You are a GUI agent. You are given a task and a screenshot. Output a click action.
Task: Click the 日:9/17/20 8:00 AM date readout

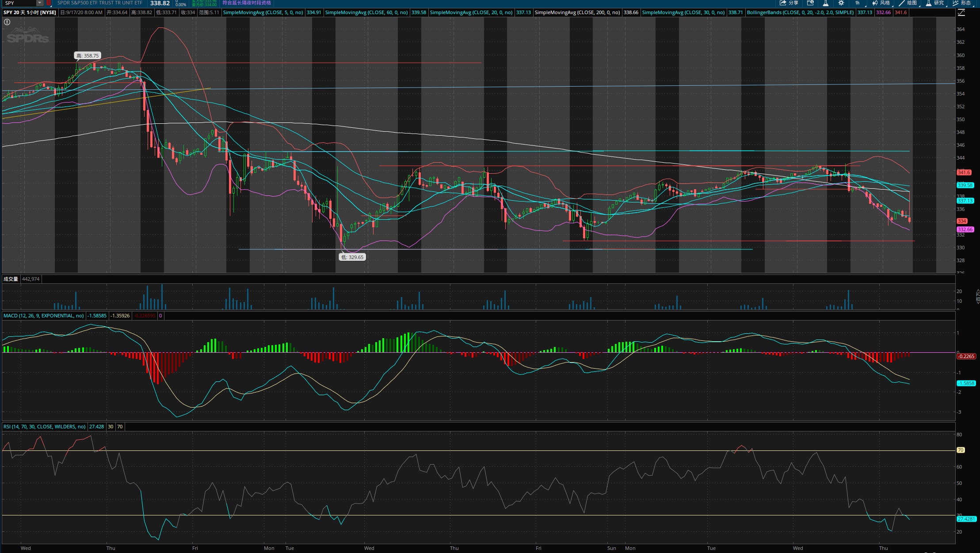(81, 12)
